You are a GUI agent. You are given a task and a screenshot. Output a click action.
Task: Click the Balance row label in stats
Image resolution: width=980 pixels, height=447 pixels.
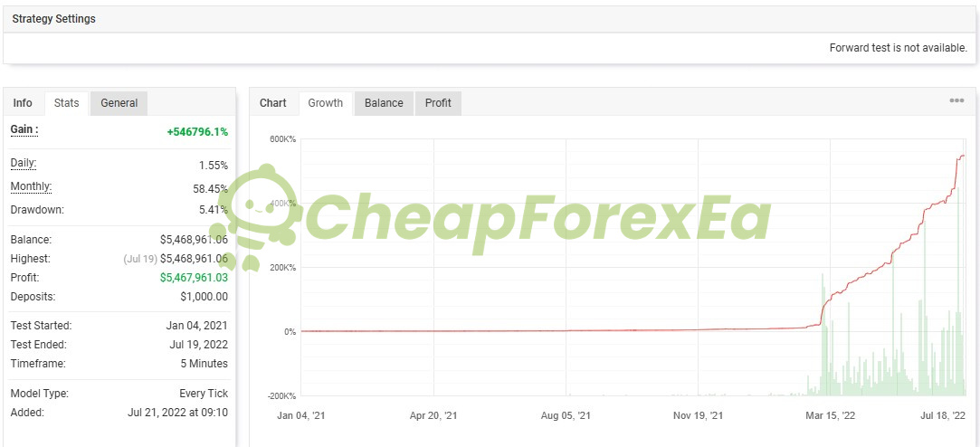pyautogui.click(x=32, y=240)
